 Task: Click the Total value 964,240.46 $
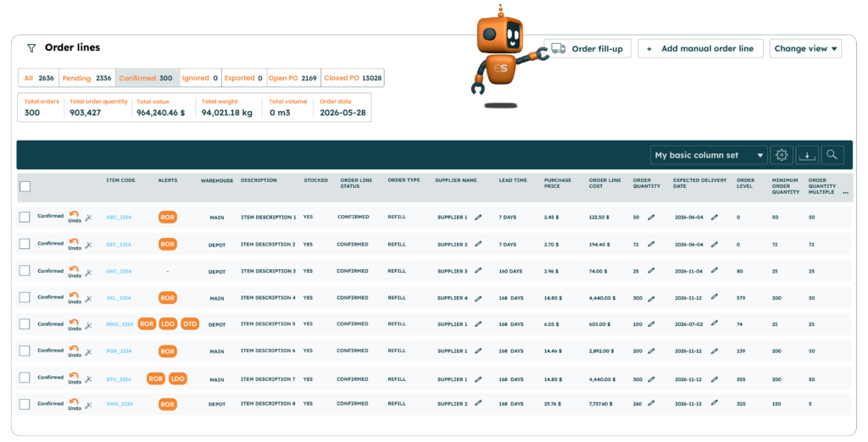click(x=160, y=113)
